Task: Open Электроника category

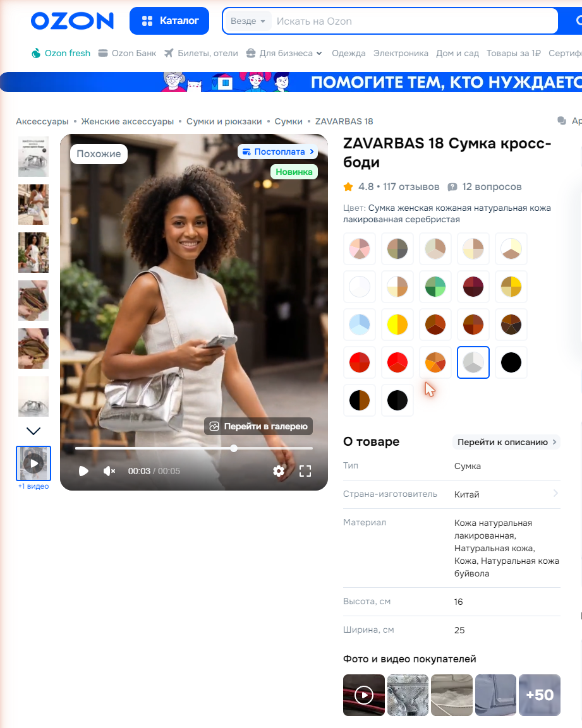Action: pyautogui.click(x=401, y=54)
